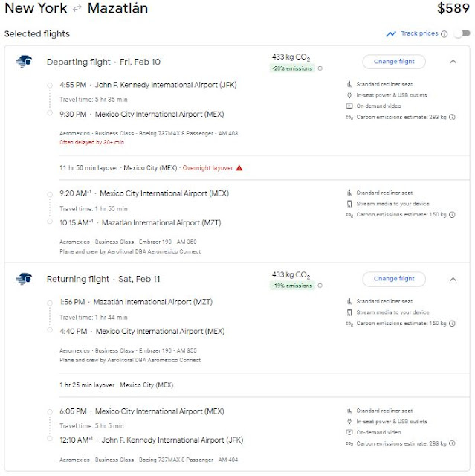This screenshot has height=476, width=475.
Task: Open info icon for AM 403 carbon estimate
Action: click(452, 117)
